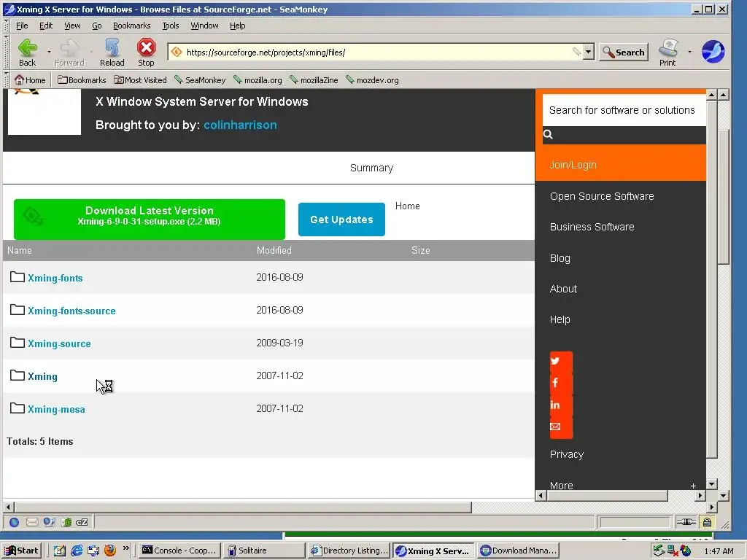The image size is (747, 560).
Task: Open the Blog sidebar link
Action: click(560, 258)
